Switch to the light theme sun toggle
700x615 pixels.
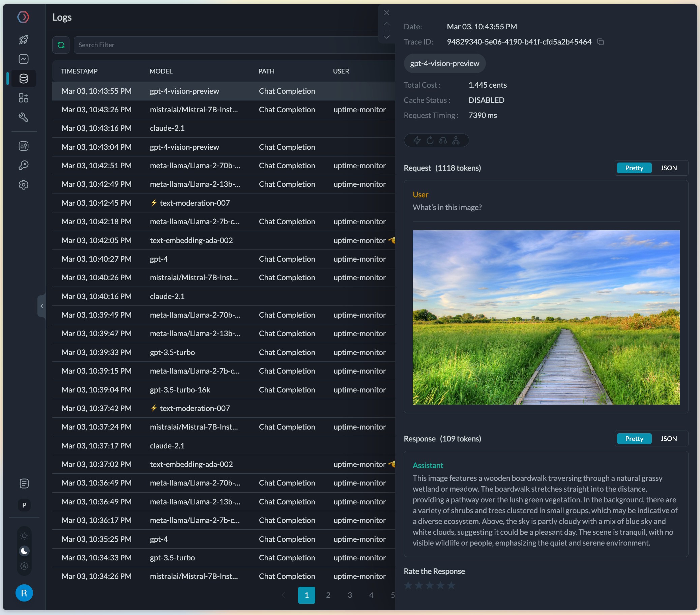(x=24, y=535)
